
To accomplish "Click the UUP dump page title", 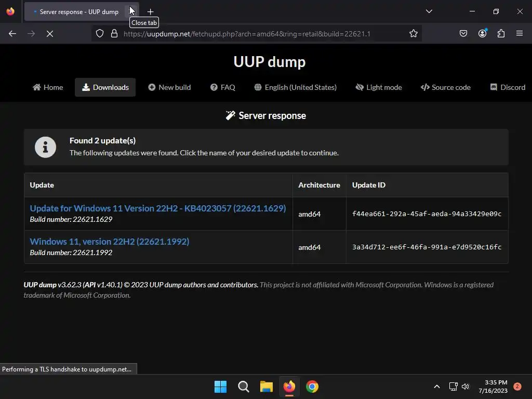I will pyautogui.click(x=270, y=62).
